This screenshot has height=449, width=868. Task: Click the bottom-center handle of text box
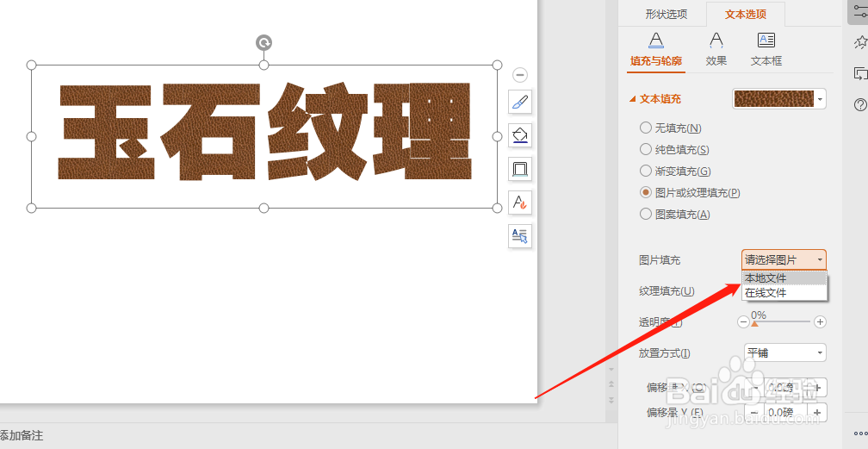point(264,208)
